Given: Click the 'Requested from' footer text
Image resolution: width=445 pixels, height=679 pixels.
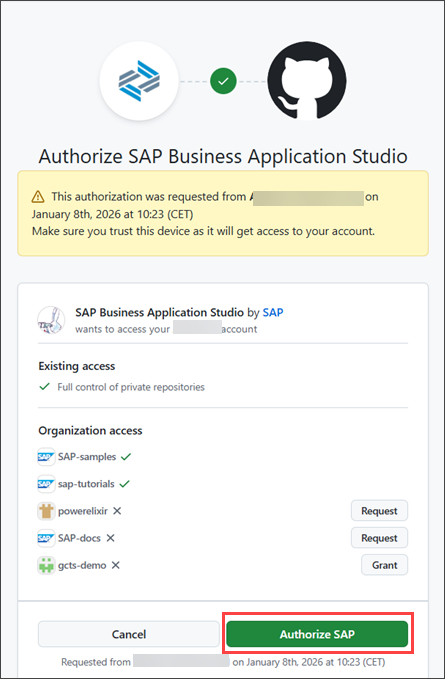Looking at the screenshot, I should 223,662.
